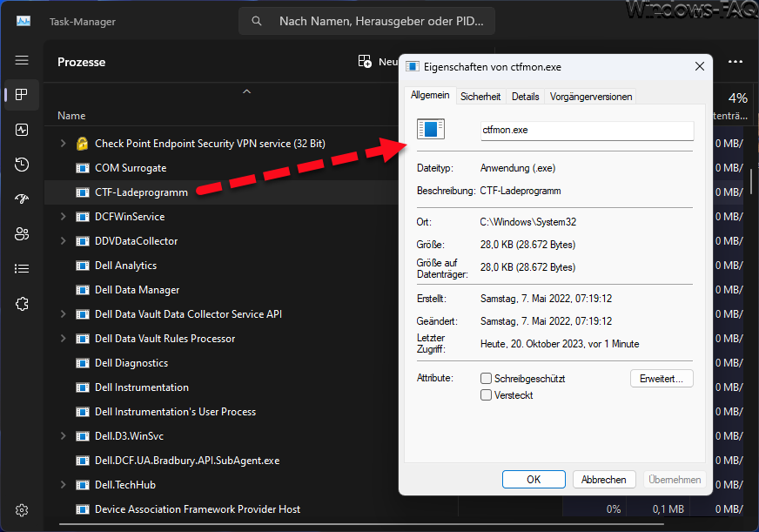Click the run new task icon
759x532 pixels.
[x=365, y=62]
